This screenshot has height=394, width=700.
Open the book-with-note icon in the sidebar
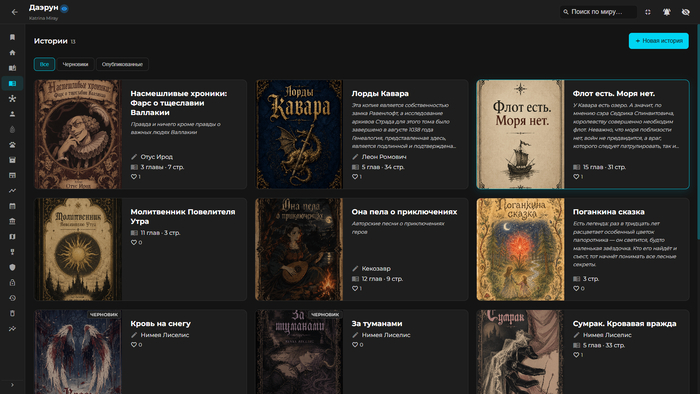coord(12,68)
